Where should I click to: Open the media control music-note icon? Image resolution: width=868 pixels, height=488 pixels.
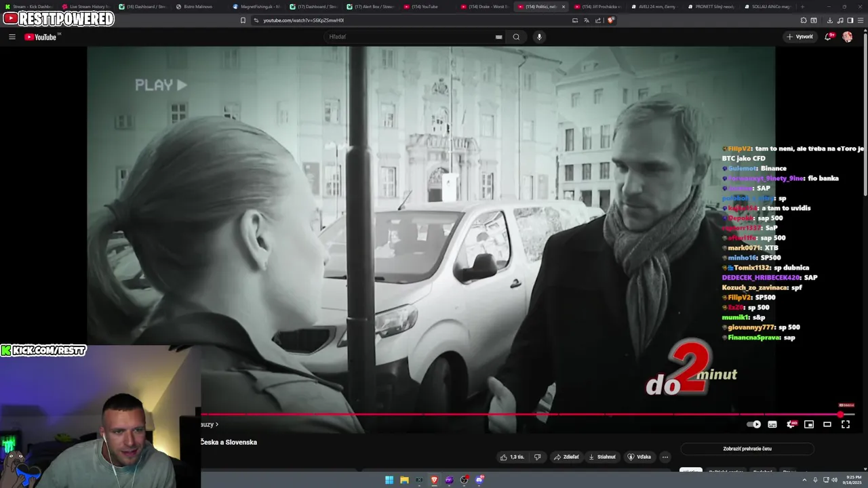click(x=841, y=20)
